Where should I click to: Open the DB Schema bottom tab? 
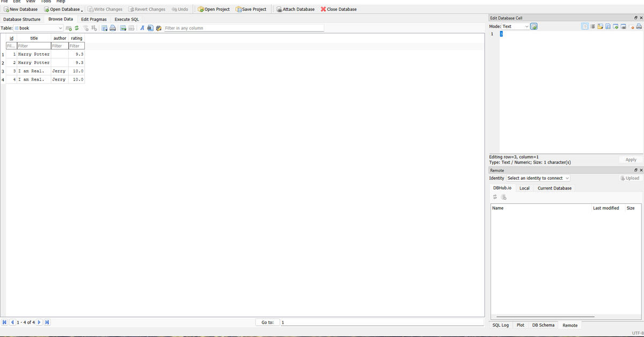[543, 325]
